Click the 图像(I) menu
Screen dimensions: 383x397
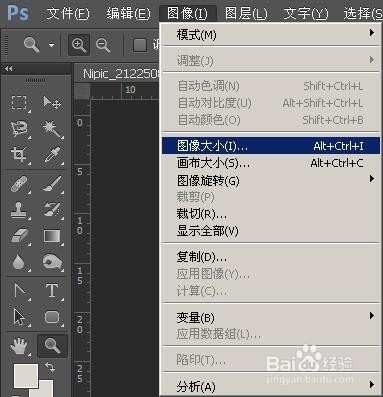(188, 14)
